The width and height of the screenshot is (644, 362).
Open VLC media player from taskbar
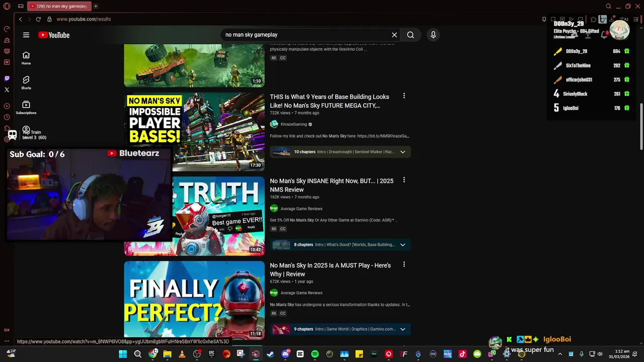(x=182, y=354)
